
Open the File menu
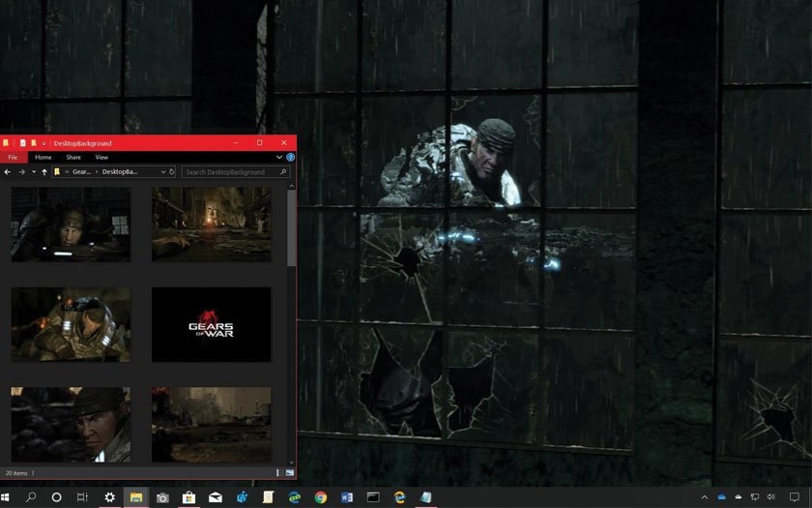coord(13,157)
